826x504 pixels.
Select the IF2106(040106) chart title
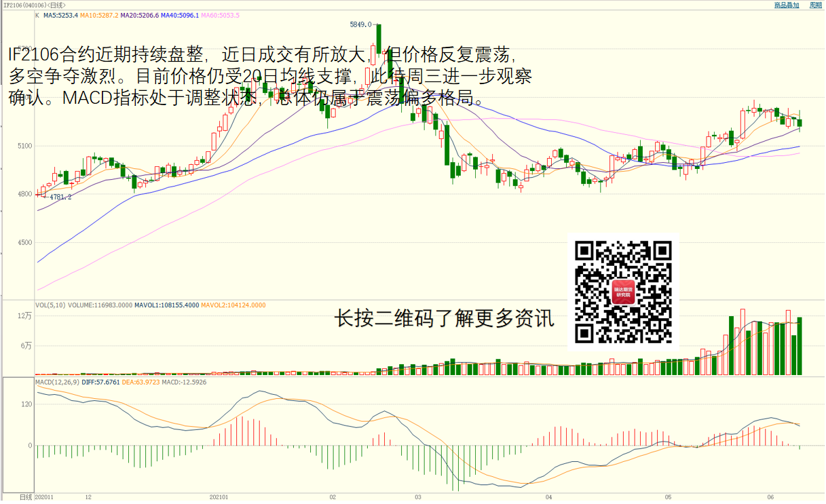[x=27, y=5]
